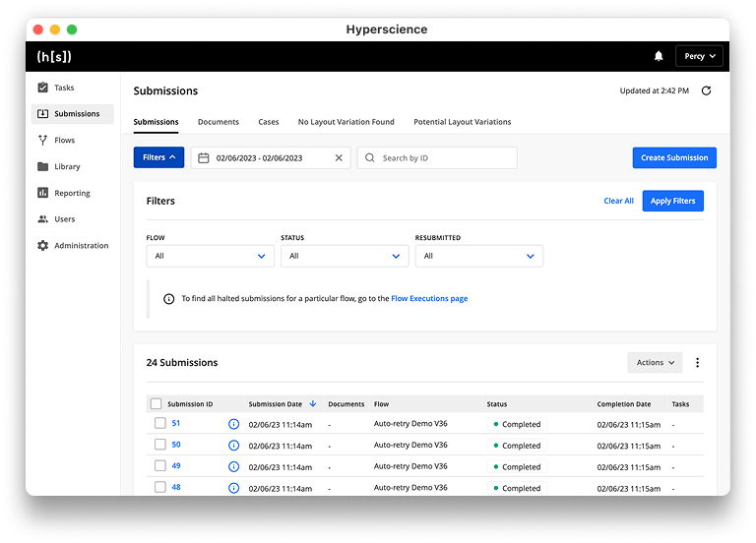This screenshot has width=756, height=543.
Task: Collapse the Filters toggle button
Action: (x=158, y=157)
